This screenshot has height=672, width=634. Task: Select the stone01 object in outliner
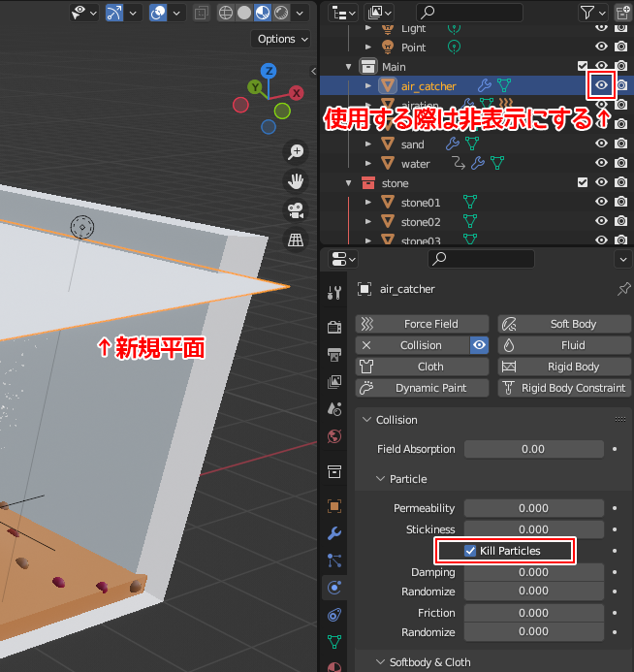point(421,203)
